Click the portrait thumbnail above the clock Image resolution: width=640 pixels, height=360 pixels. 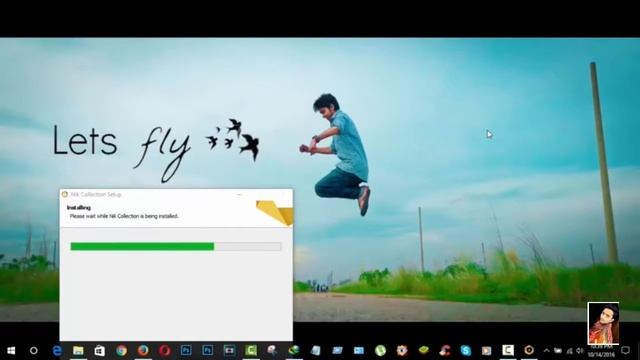(x=603, y=323)
